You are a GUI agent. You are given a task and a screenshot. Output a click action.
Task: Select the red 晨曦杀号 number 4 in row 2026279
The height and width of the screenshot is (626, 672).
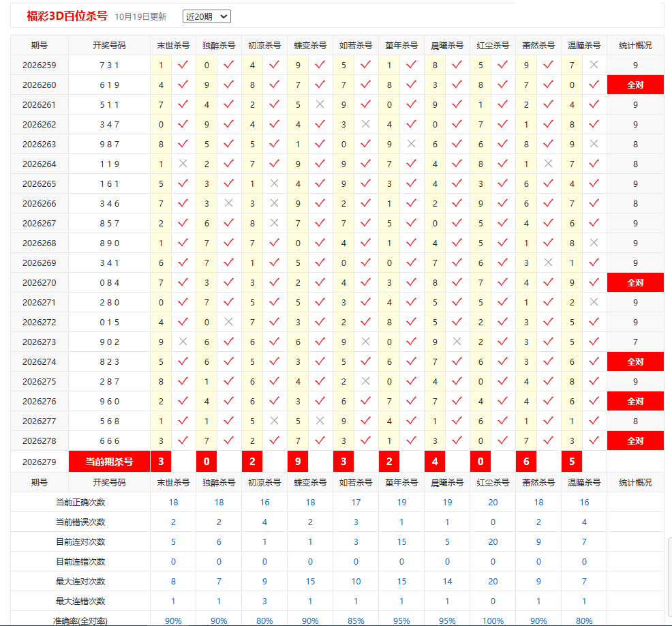click(435, 462)
